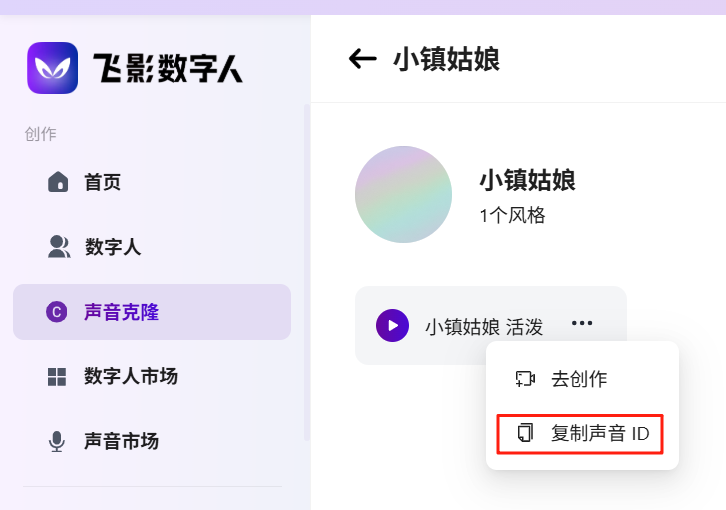Click the gradient avatar of 小镇姑娘

(x=404, y=194)
